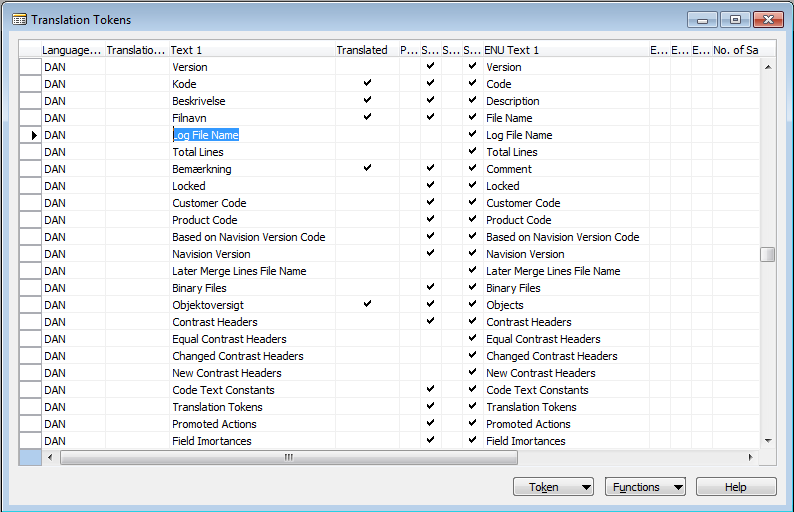Click the vertical scrollbar thumb

coord(767,254)
